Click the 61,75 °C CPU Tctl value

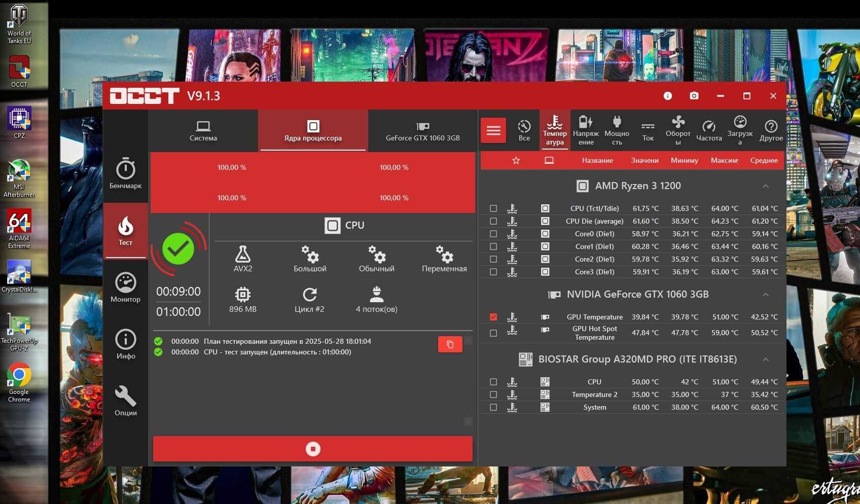[646, 208]
